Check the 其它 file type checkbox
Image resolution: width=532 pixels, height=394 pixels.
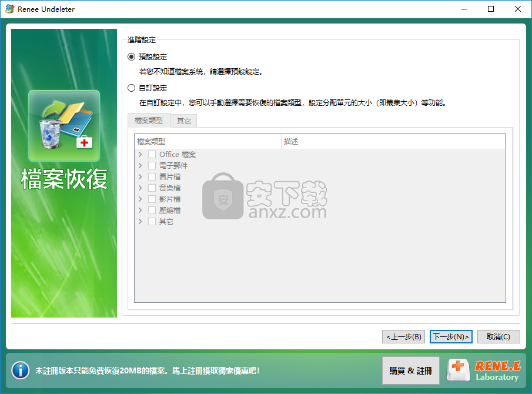[152, 222]
